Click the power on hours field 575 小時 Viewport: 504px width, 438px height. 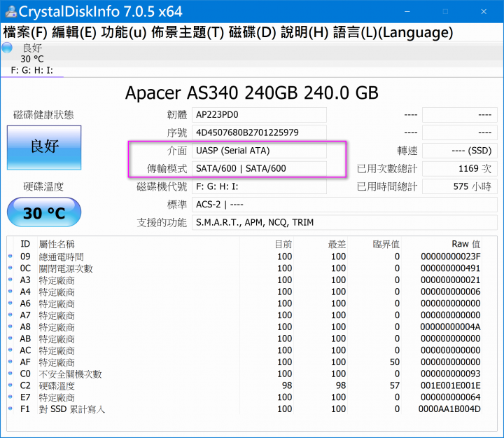[x=460, y=186]
